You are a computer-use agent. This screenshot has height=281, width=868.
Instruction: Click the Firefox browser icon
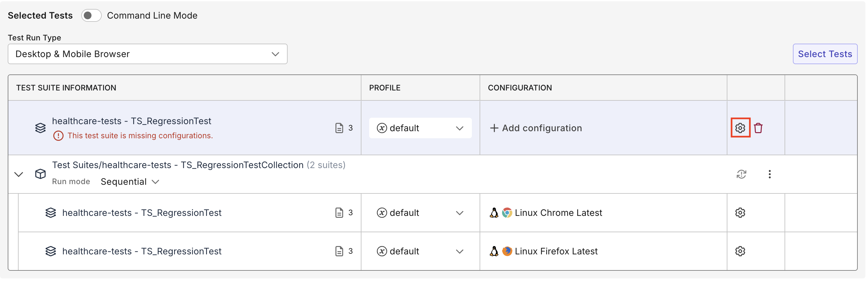[x=507, y=251]
